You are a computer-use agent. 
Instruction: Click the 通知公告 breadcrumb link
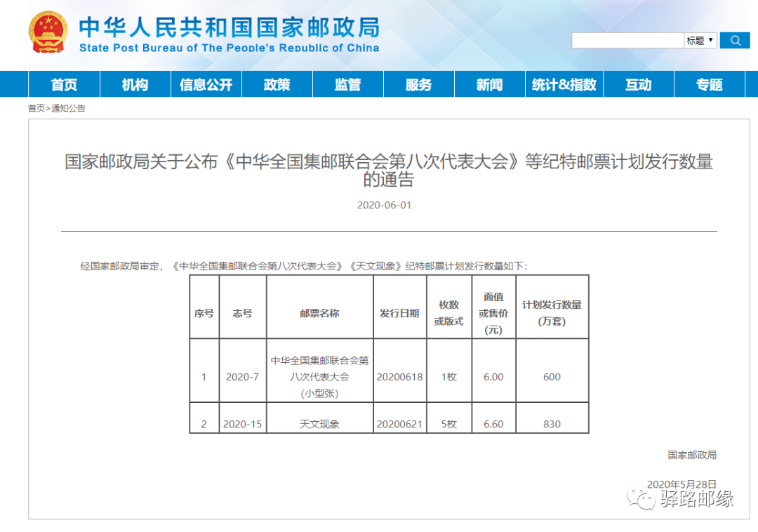click(x=68, y=108)
